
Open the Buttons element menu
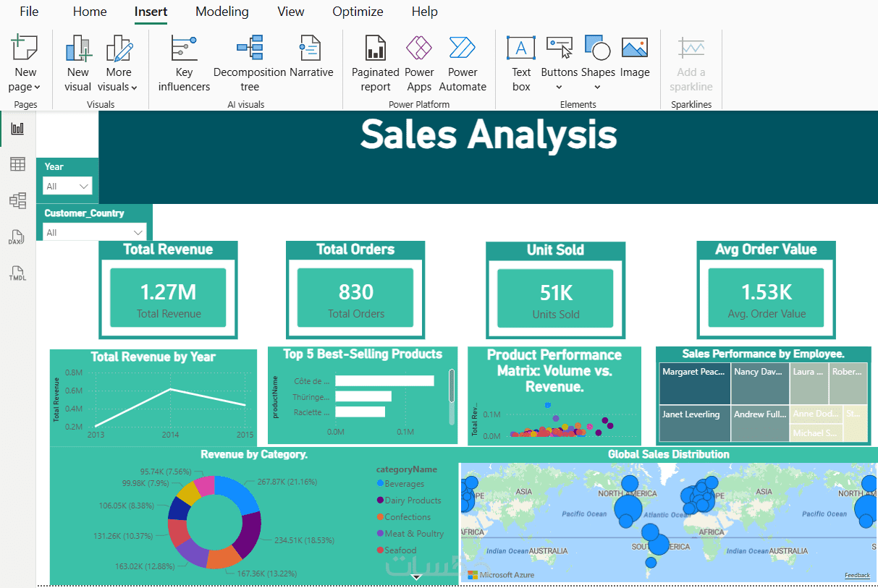click(x=560, y=64)
